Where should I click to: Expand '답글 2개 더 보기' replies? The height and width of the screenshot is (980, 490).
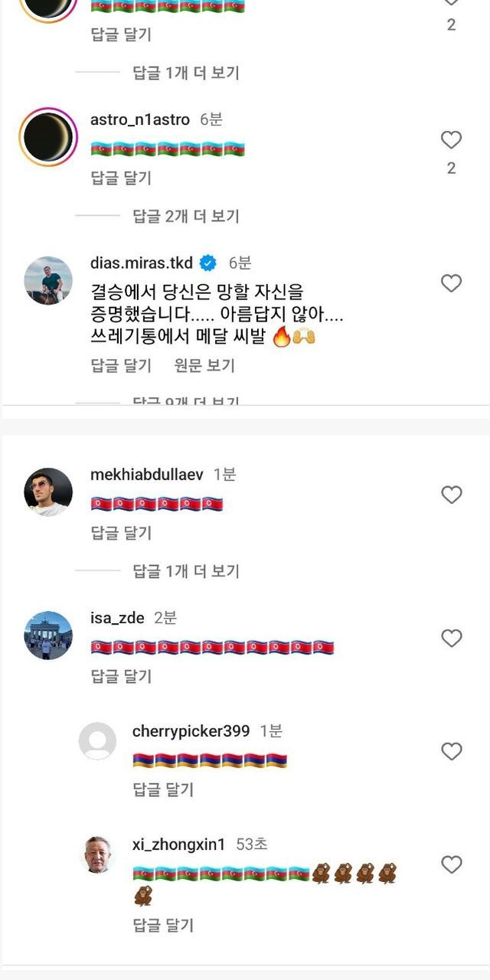tap(186, 216)
